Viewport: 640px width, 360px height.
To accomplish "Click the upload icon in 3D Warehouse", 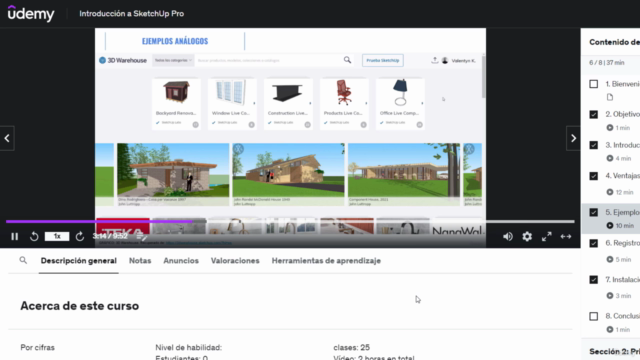I will click(x=435, y=60).
